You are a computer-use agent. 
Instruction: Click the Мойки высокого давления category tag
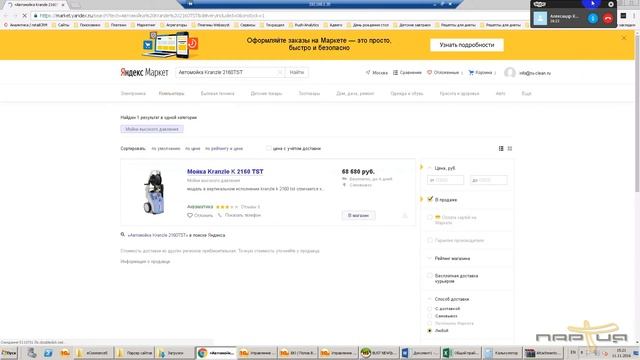point(152,129)
